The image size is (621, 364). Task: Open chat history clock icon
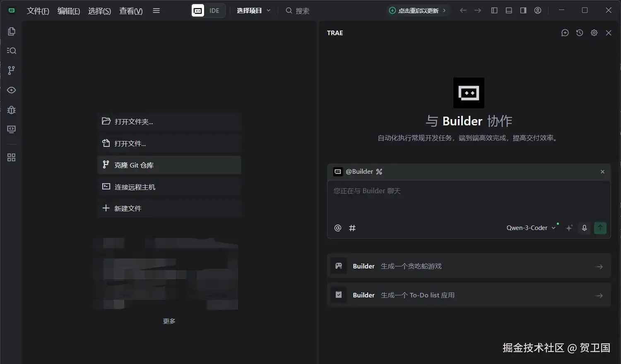(x=580, y=33)
